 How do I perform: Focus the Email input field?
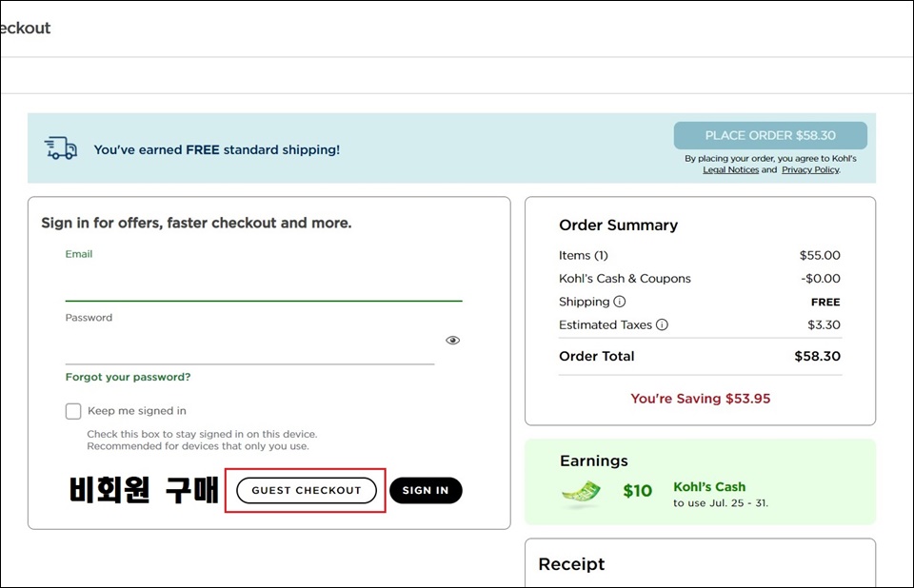(264, 283)
